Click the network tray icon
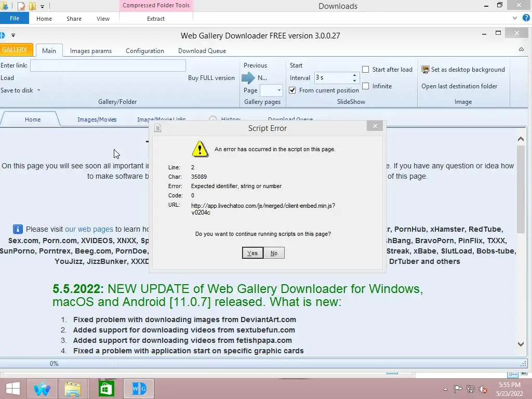 pyautogui.click(x=471, y=389)
